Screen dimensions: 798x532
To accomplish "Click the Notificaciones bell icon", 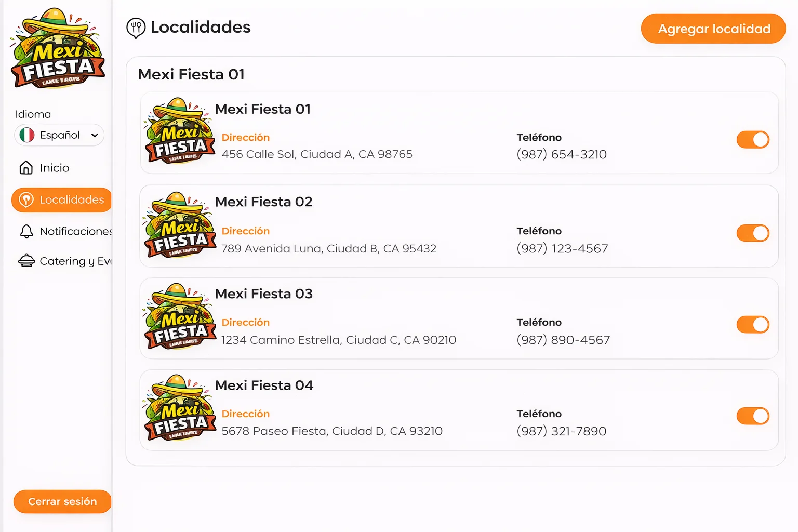I will pyautogui.click(x=26, y=231).
